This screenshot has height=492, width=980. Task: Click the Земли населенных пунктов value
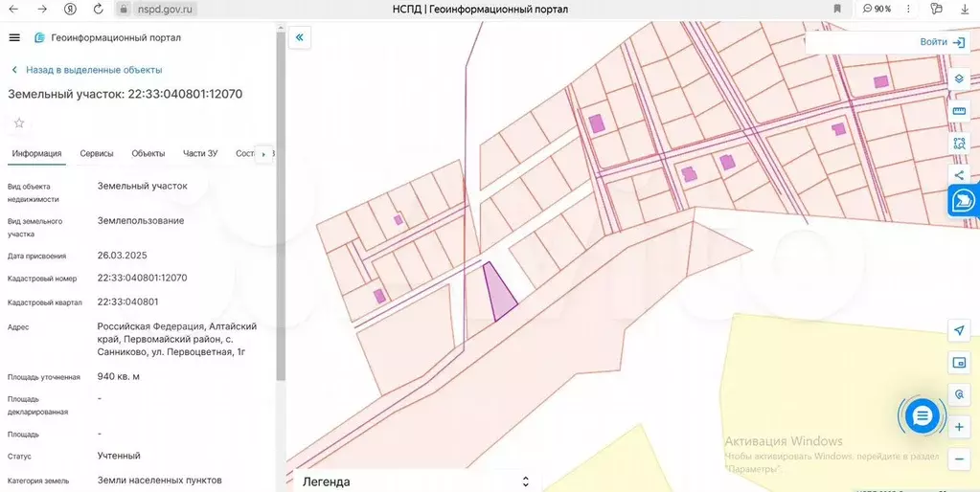(159, 481)
